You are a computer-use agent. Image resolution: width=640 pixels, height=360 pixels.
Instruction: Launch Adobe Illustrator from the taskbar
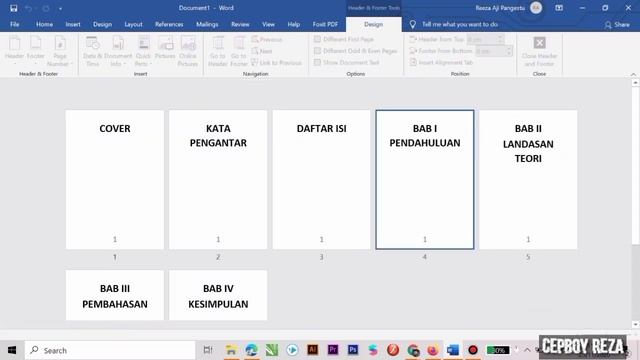(313, 350)
